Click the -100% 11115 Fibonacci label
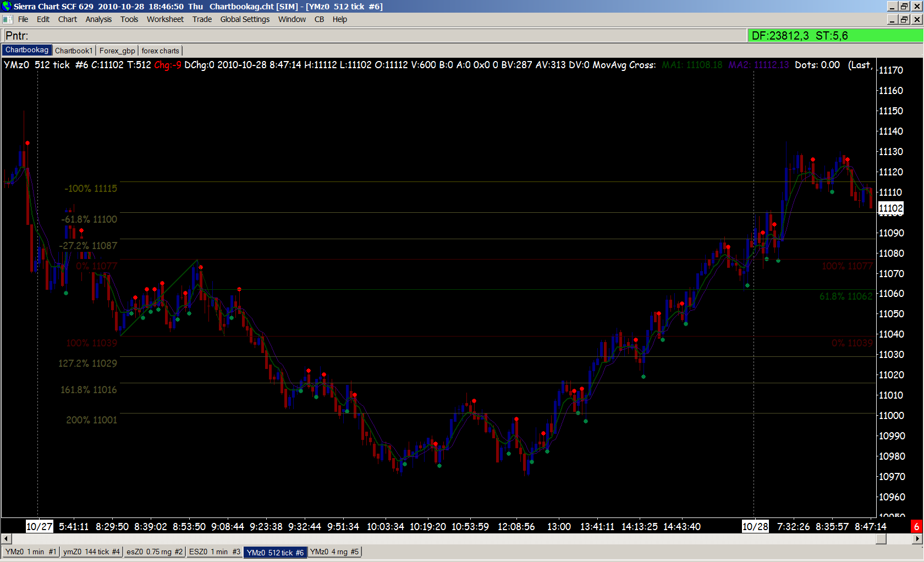The image size is (924, 562). point(91,189)
